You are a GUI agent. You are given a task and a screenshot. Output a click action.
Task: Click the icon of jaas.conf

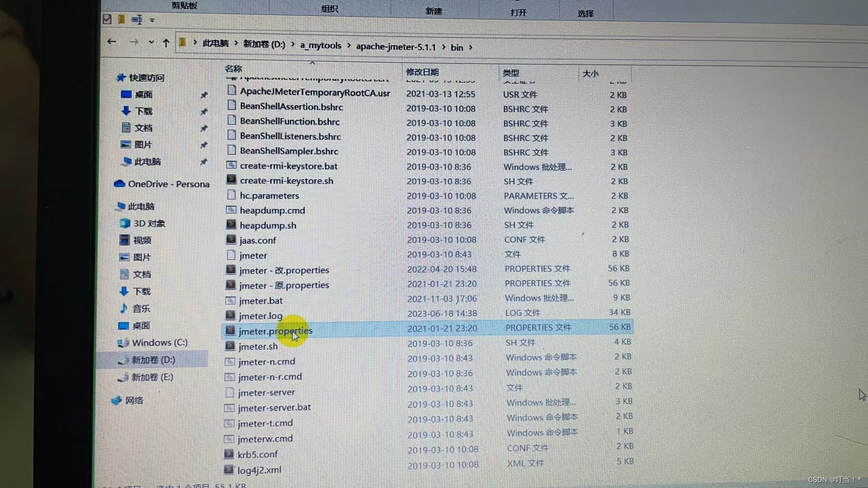(231, 239)
